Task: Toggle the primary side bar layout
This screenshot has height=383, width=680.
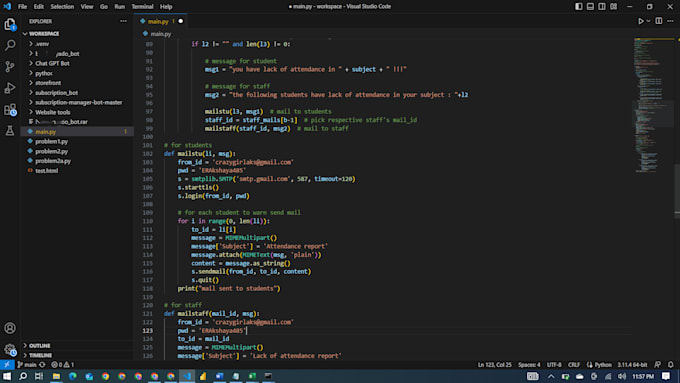Action: tap(579, 7)
